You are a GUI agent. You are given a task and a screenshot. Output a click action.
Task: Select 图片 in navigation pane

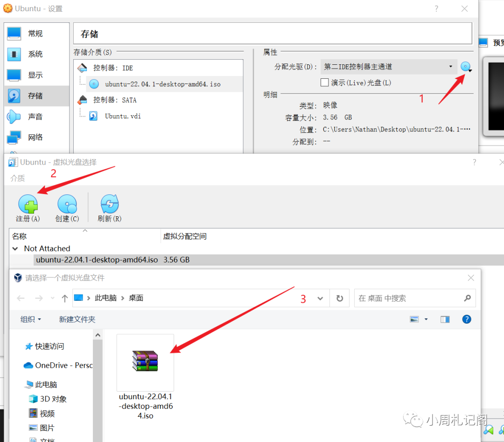coord(42,428)
